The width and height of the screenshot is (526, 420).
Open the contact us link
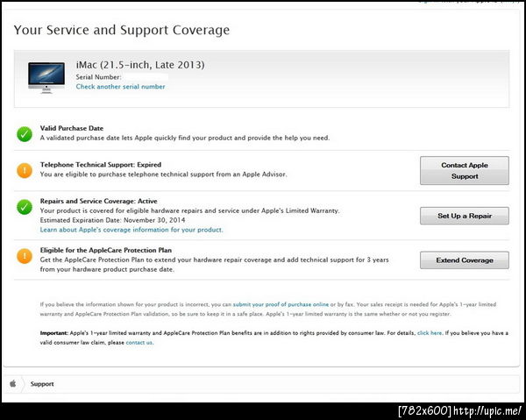pos(139,343)
